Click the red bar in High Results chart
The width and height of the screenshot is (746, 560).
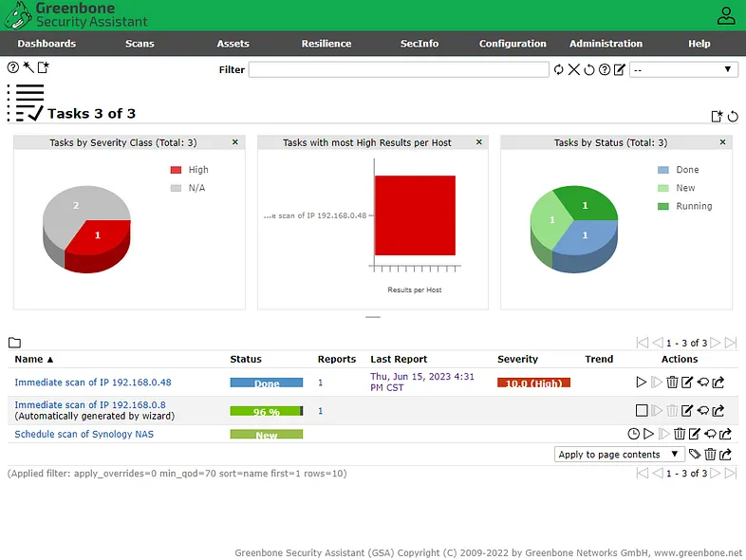tap(415, 215)
